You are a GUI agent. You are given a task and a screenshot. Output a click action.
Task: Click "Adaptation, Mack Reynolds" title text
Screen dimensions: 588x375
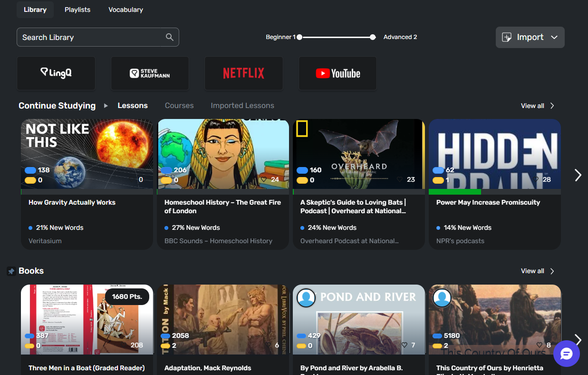tap(208, 368)
